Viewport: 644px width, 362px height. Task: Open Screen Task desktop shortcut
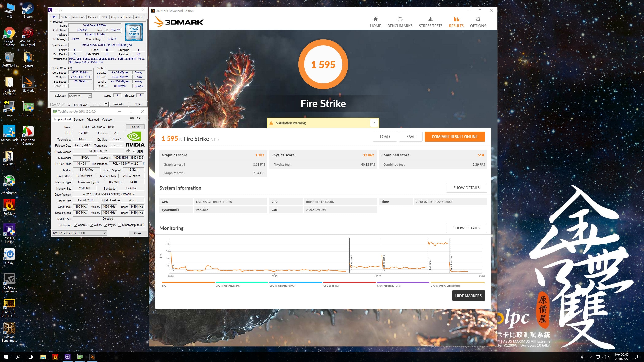[9, 133]
